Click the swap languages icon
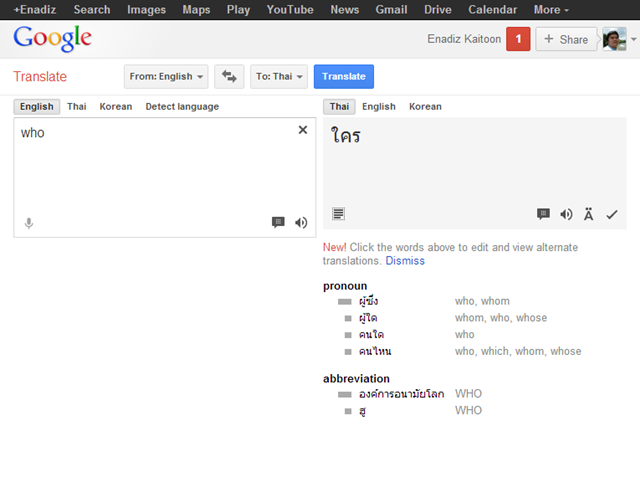 point(230,77)
